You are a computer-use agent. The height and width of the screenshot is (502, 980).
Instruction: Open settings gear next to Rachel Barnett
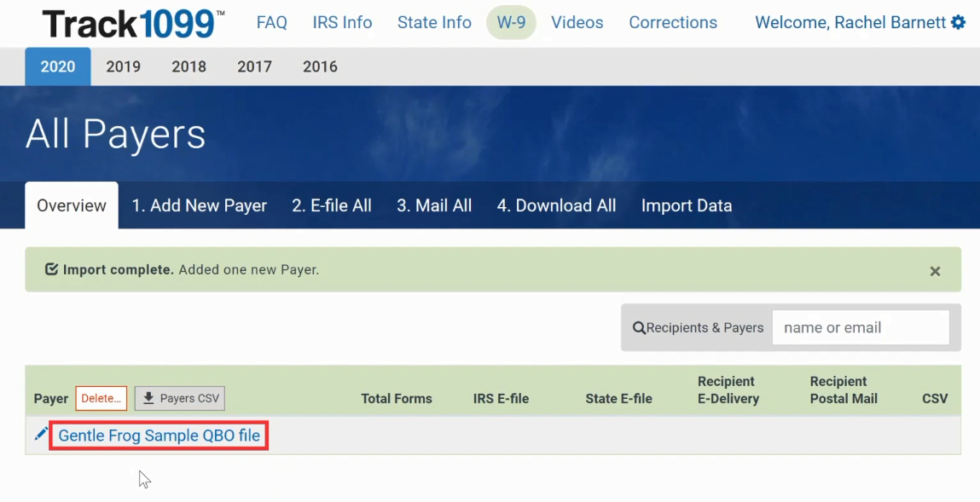coord(958,22)
